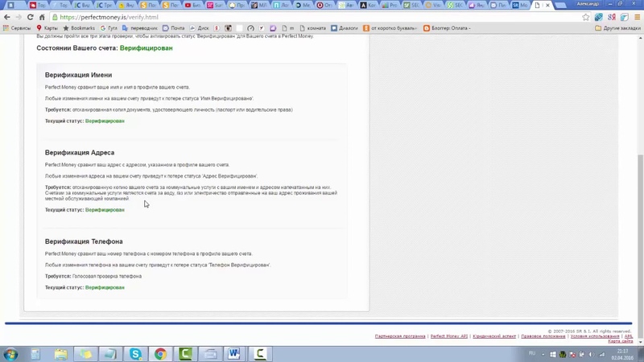Screen dimensions: 644x362
Task: Click the home icon in browser toolbar
Action: [x=43, y=17]
